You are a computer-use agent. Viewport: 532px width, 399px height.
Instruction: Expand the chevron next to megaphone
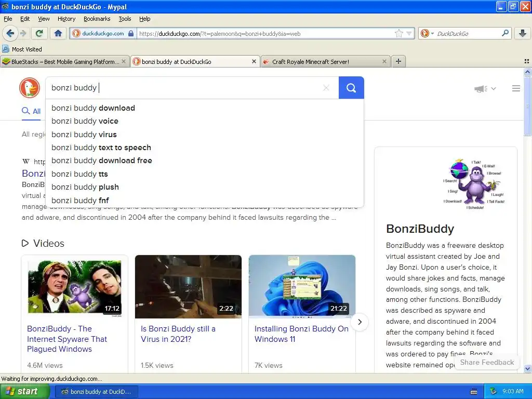(494, 88)
